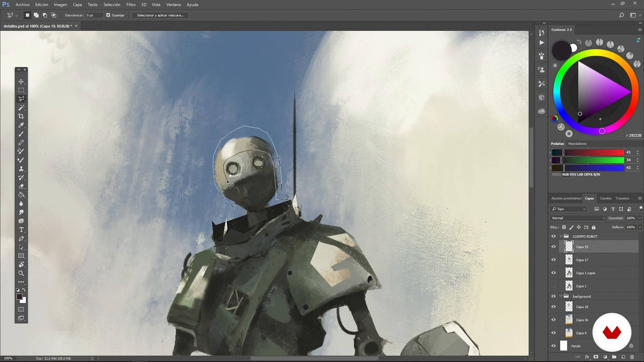The height and width of the screenshot is (362, 644).
Task: Open the Relleno slider dropdown arrow
Action: (x=640, y=227)
